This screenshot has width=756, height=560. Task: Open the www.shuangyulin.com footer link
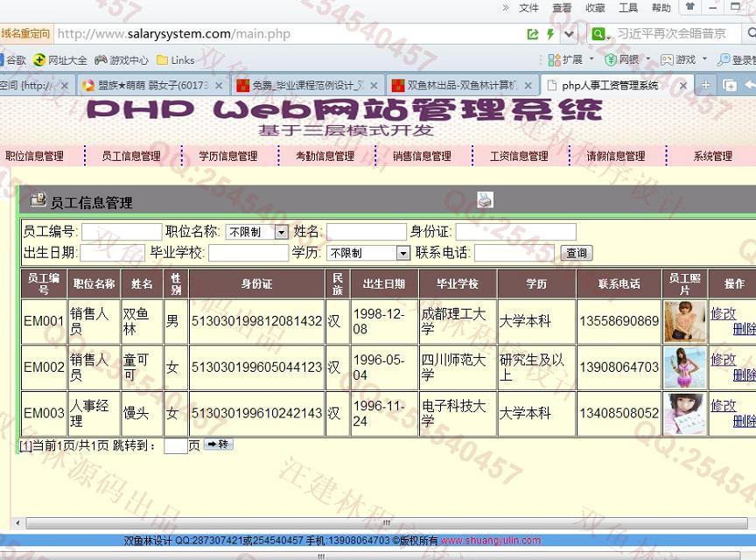(491, 540)
